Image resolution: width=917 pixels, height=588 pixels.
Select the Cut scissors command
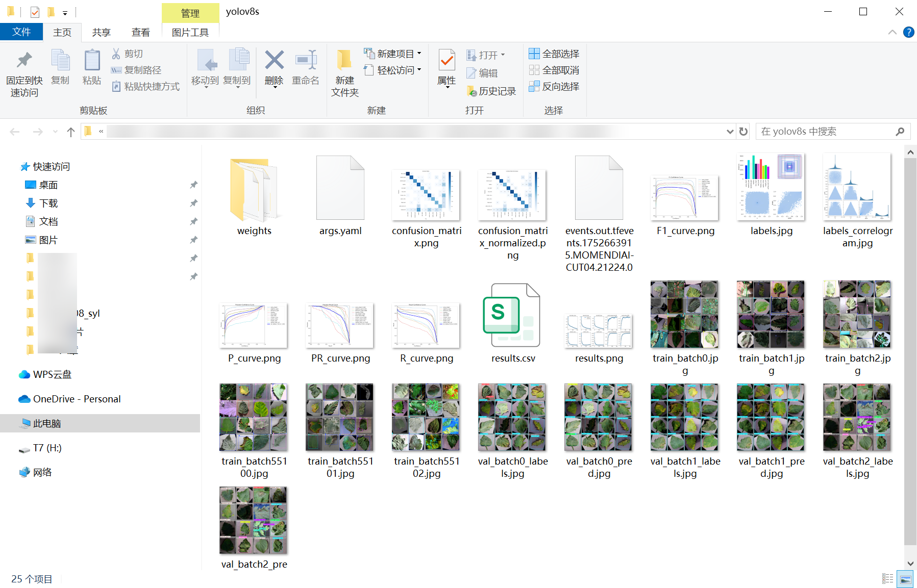point(127,54)
